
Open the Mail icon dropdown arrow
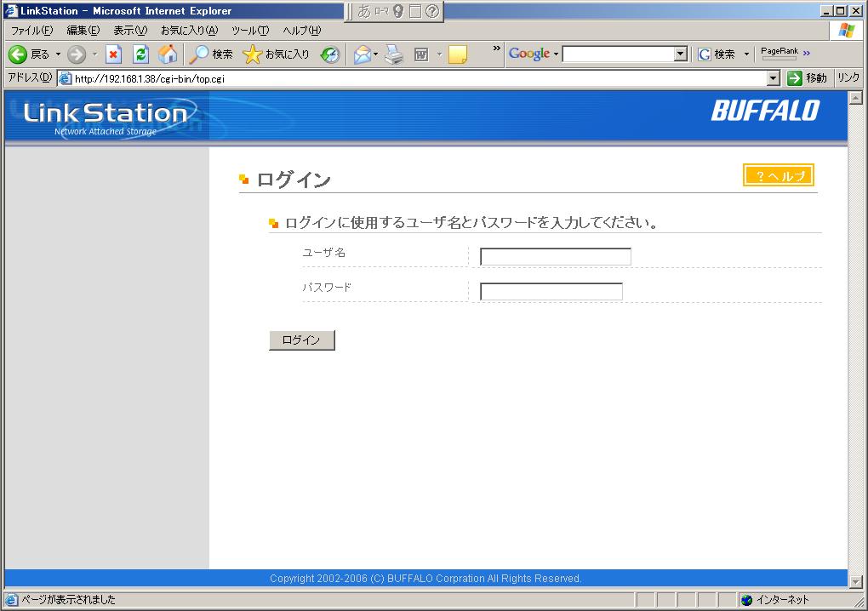(x=376, y=54)
